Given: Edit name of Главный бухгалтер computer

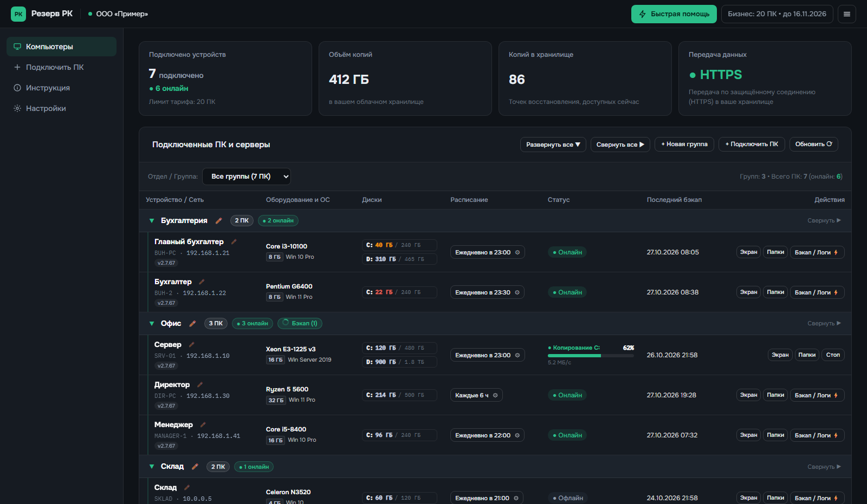Looking at the screenshot, I should [234, 241].
